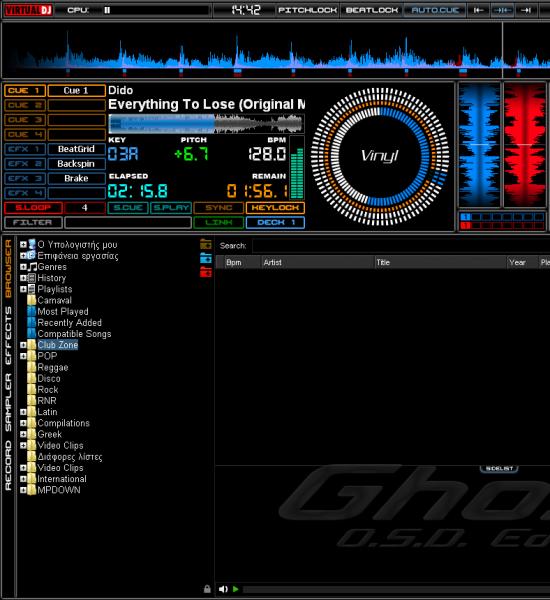The width and height of the screenshot is (550, 600).
Task: Click the Search input field
Action: pos(401,246)
